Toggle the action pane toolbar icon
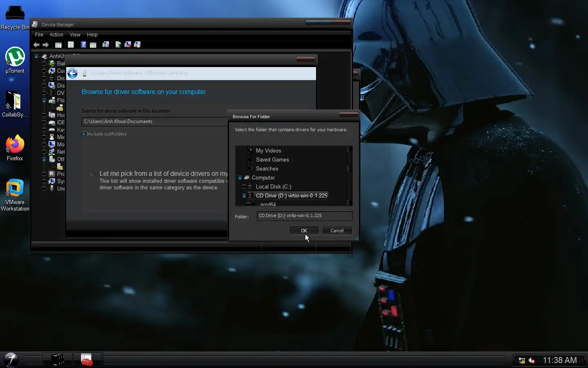The width and height of the screenshot is (588, 368). [93, 45]
